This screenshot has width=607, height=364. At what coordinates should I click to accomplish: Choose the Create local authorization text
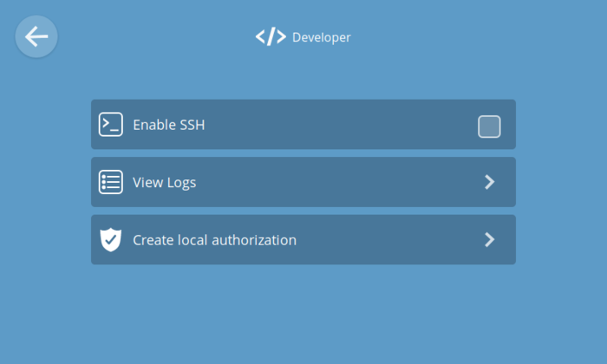click(x=214, y=240)
